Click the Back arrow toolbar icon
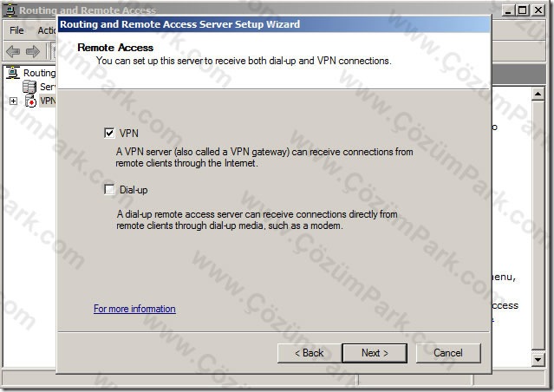 pos(13,52)
